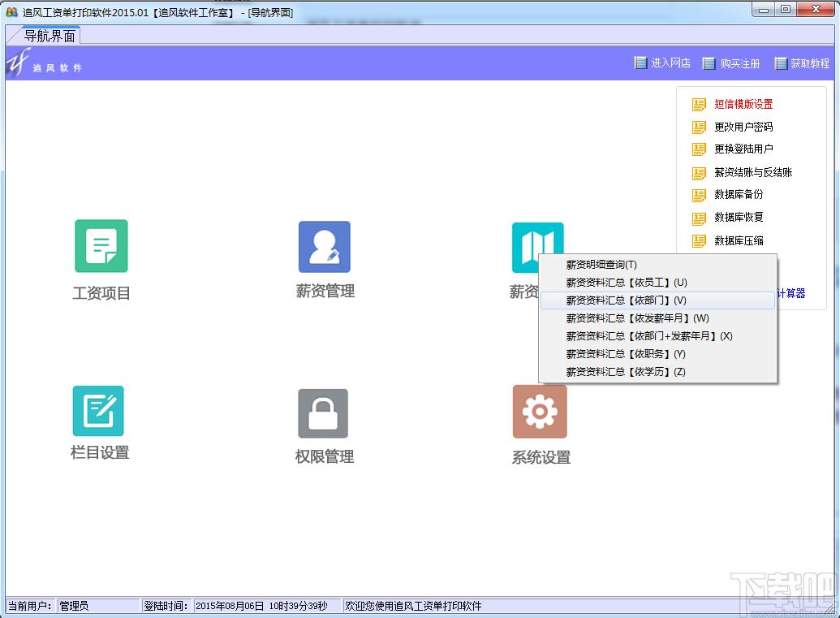The image size is (840, 618).
Task: Open the 权限管理 gray lock icon
Action: click(323, 413)
